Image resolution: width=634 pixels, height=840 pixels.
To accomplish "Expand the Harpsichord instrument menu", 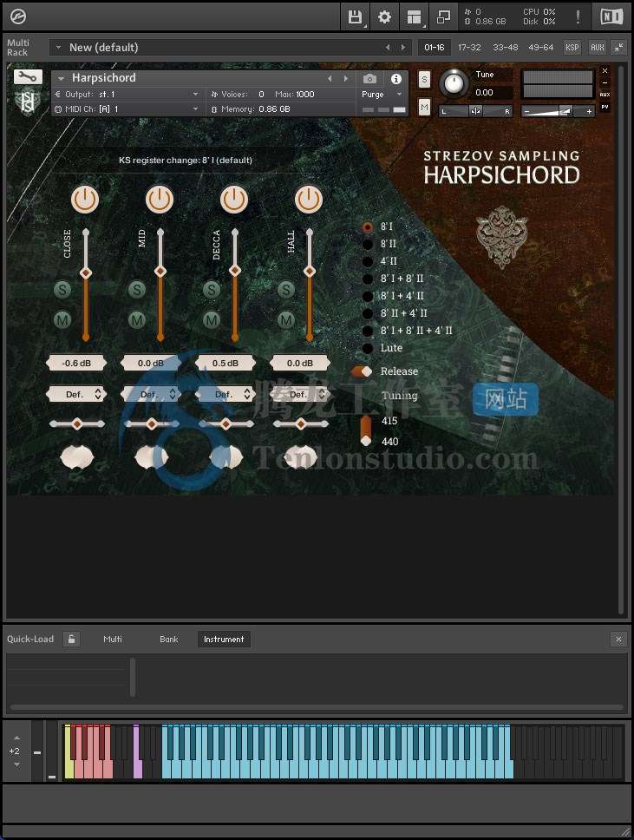I will point(61,79).
